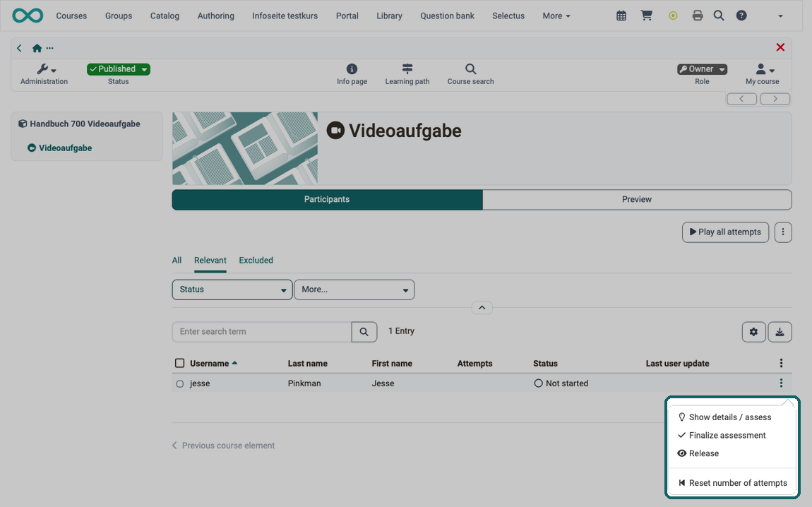Open the Info page
Viewport: 812px width, 507px height.
(x=352, y=74)
